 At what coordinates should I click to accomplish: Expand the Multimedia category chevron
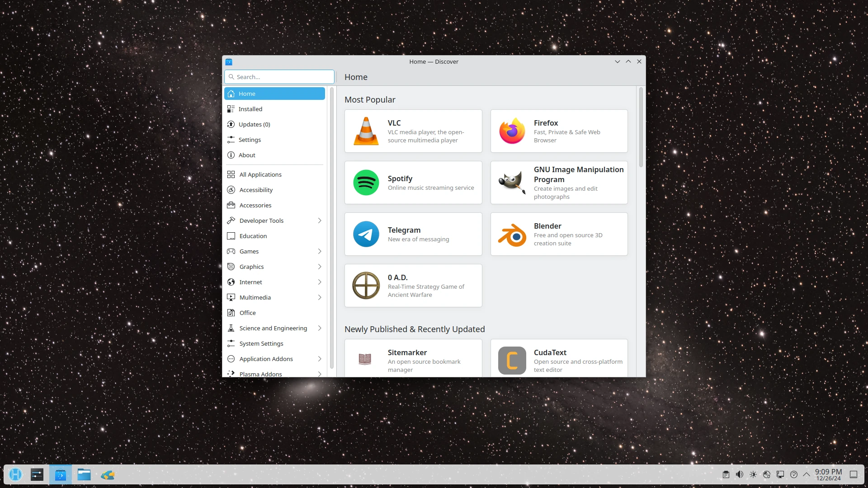320,297
